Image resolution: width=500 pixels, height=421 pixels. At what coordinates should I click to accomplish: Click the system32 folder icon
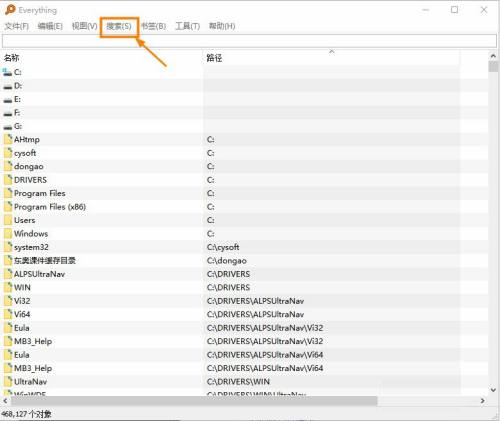(x=8, y=247)
